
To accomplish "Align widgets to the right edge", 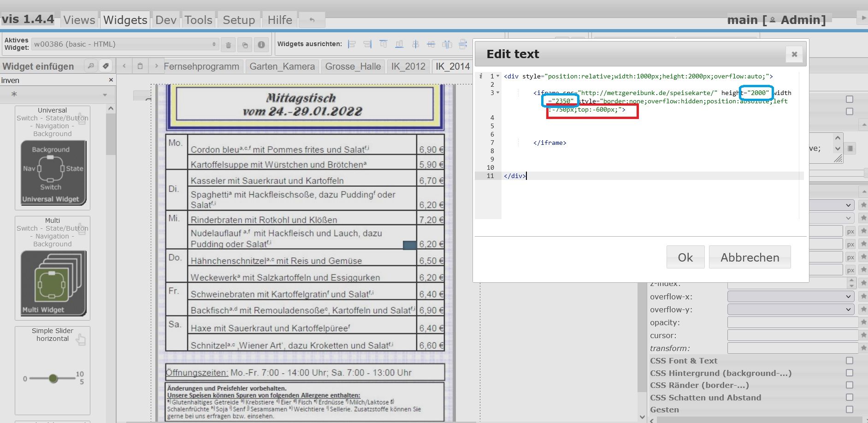I will 367,44.
